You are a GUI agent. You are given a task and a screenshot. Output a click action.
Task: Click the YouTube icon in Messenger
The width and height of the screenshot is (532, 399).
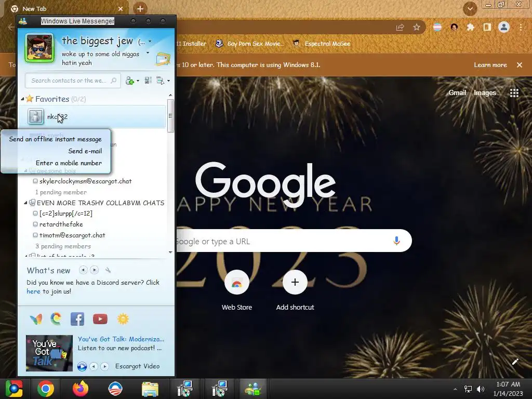[100, 319]
